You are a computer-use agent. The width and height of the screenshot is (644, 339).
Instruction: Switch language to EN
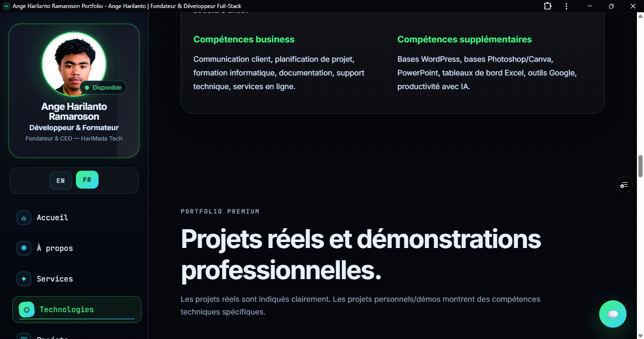click(x=61, y=181)
